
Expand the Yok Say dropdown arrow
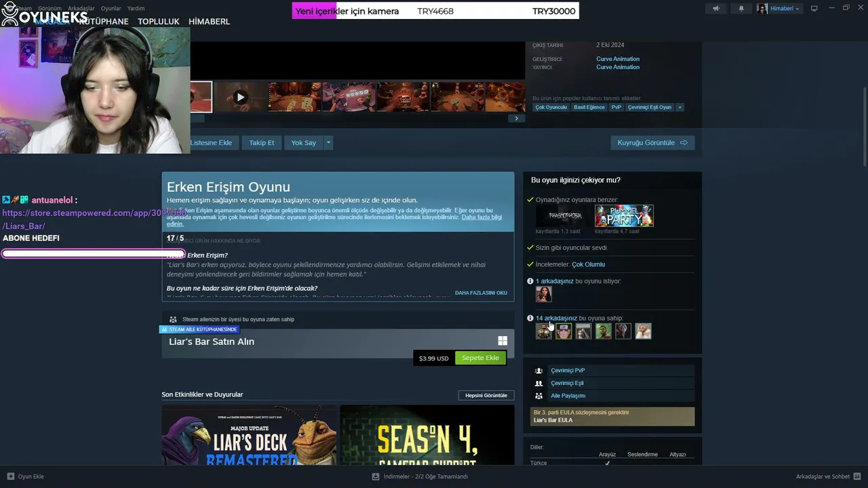pos(328,142)
